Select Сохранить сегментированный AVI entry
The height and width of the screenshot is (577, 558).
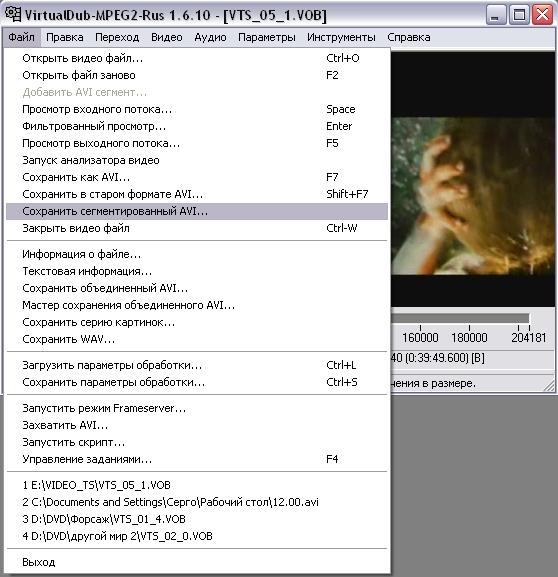[197, 211]
